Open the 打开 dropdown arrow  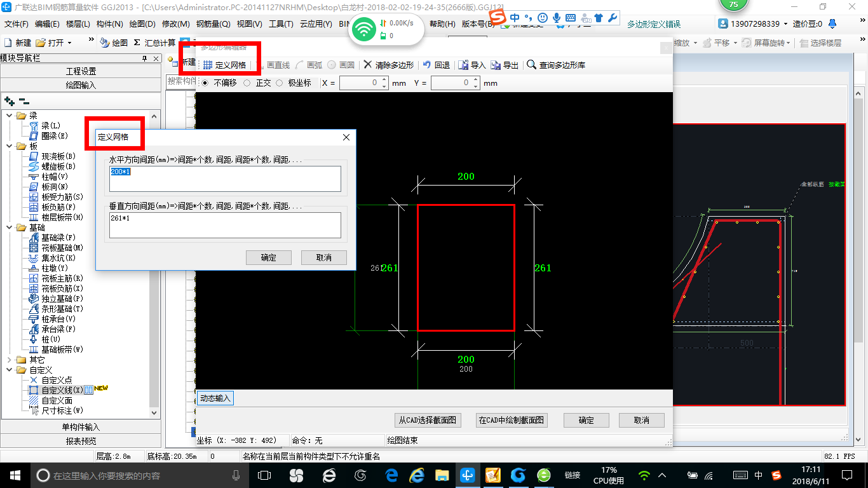(69, 43)
